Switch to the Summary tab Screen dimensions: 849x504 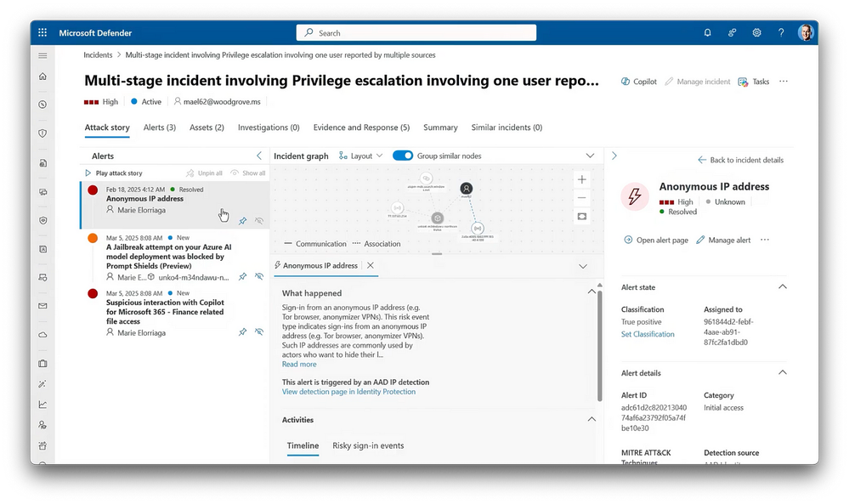coord(440,127)
